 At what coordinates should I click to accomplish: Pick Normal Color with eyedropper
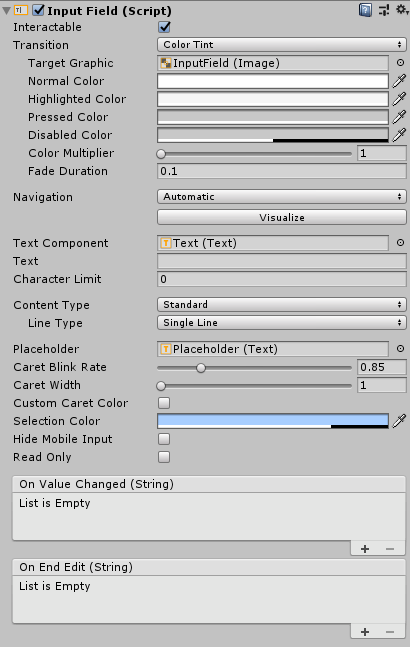pos(399,81)
